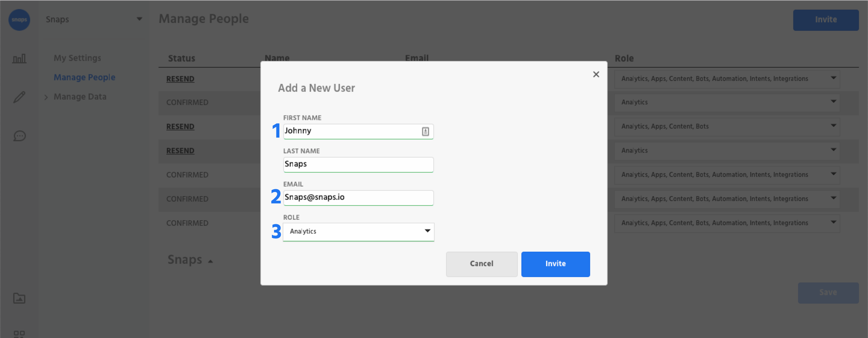Close the Add a New User dialog
The image size is (868, 338).
click(596, 74)
